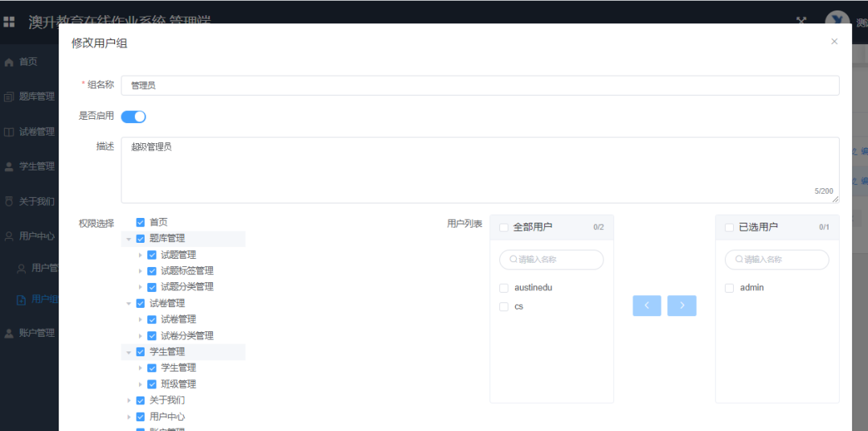Viewport: 868px width, 431px height.
Task: Click search icon in 已选用户 filter box
Action: 739,259
